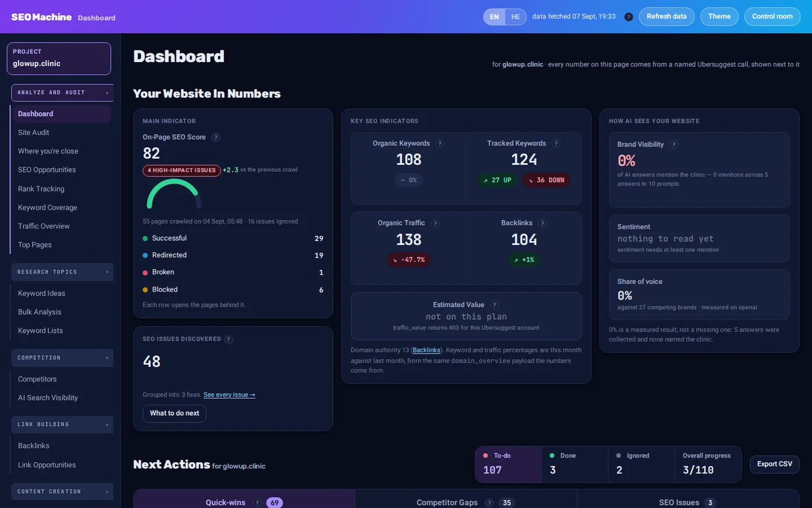Viewport: 812px width, 508px height.
Task: Collapse the Content Creation section
Action: click(62, 492)
